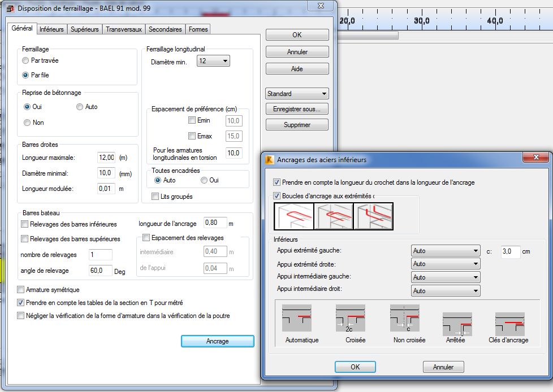The width and height of the screenshot is (553, 392).
Task: Click the nombre de relevages field
Action: pos(101,255)
